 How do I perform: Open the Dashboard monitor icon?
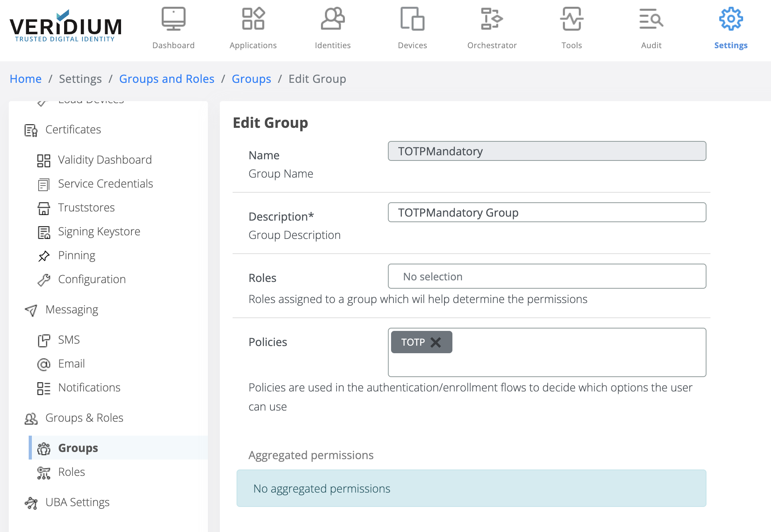(x=173, y=19)
